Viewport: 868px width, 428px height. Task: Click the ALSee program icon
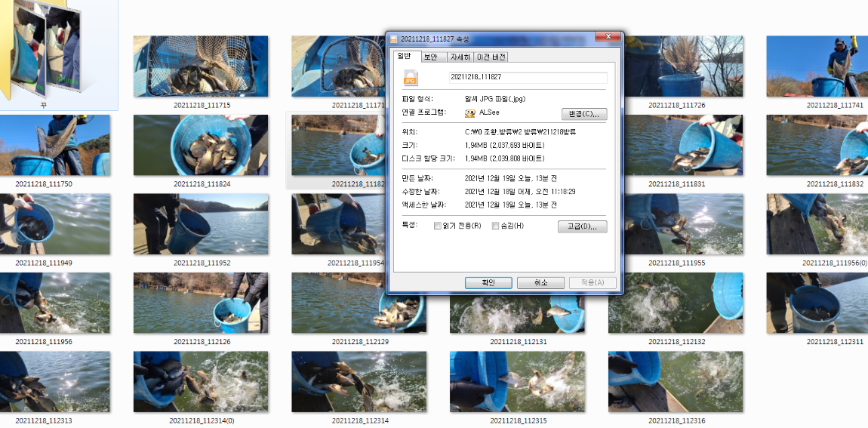coord(470,113)
